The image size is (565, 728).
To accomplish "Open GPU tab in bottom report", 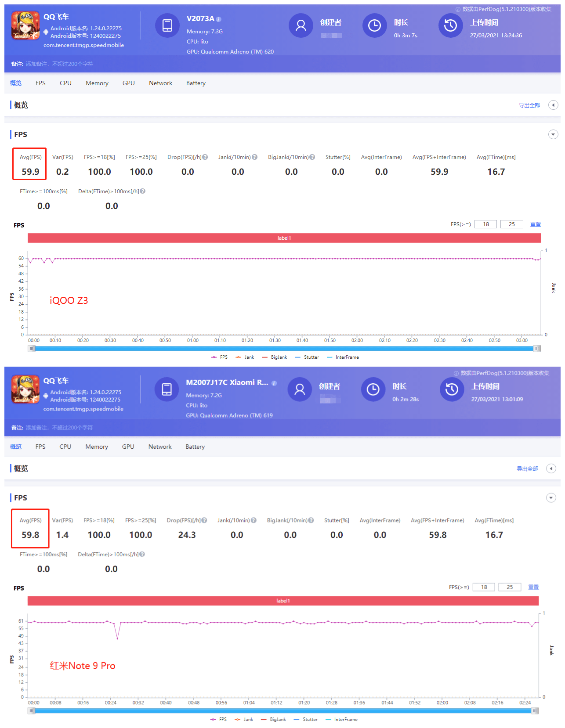I will (128, 447).
